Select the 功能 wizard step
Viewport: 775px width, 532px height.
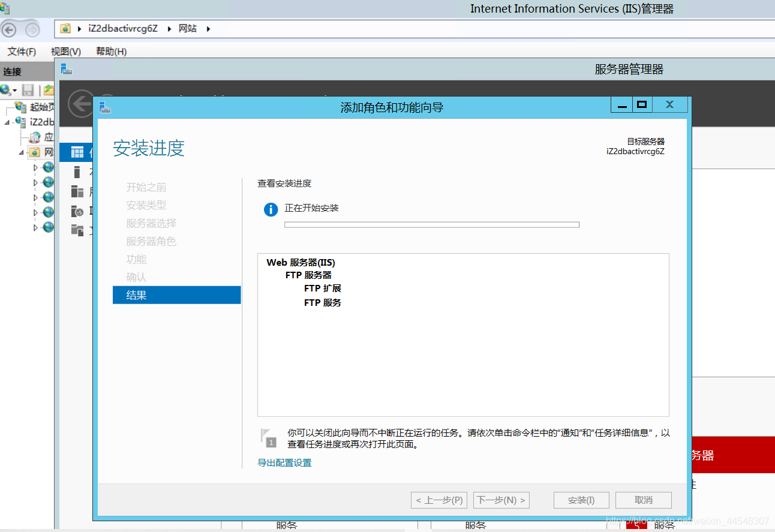[x=136, y=259]
